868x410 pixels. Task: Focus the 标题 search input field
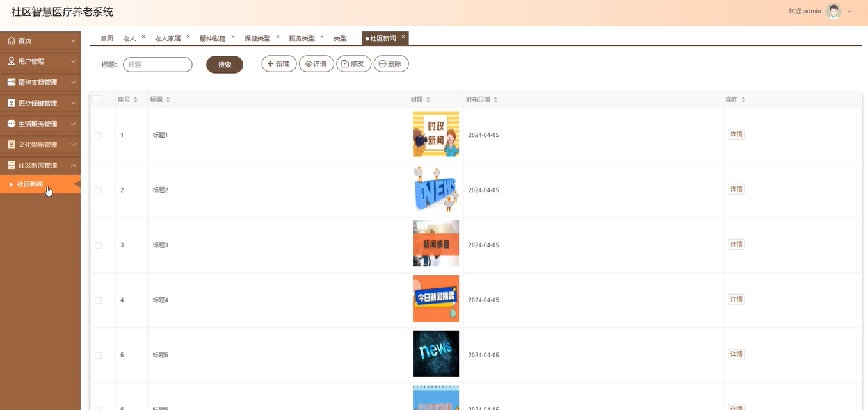tap(157, 65)
